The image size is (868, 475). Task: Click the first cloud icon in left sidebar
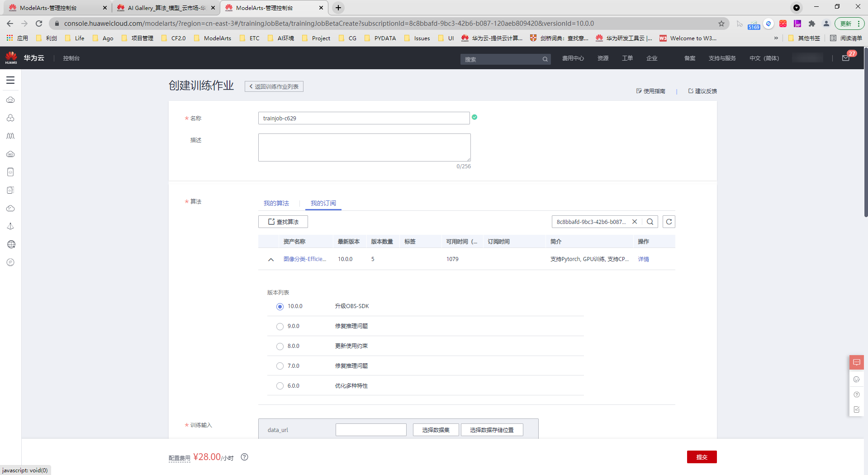11,100
